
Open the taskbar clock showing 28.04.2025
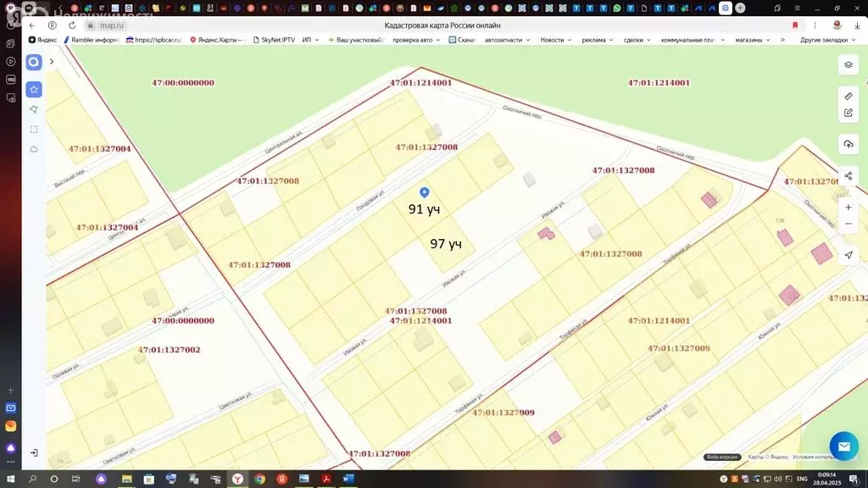tap(827, 480)
